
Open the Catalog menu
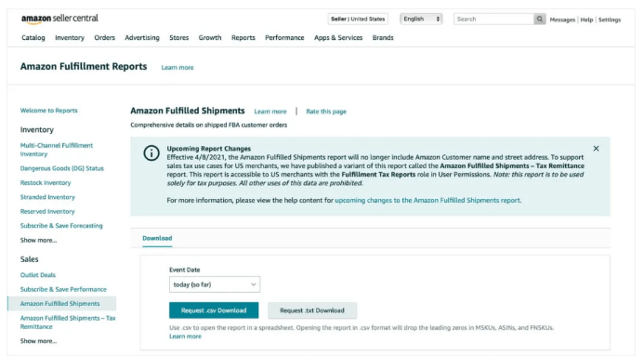(x=33, y=38)
